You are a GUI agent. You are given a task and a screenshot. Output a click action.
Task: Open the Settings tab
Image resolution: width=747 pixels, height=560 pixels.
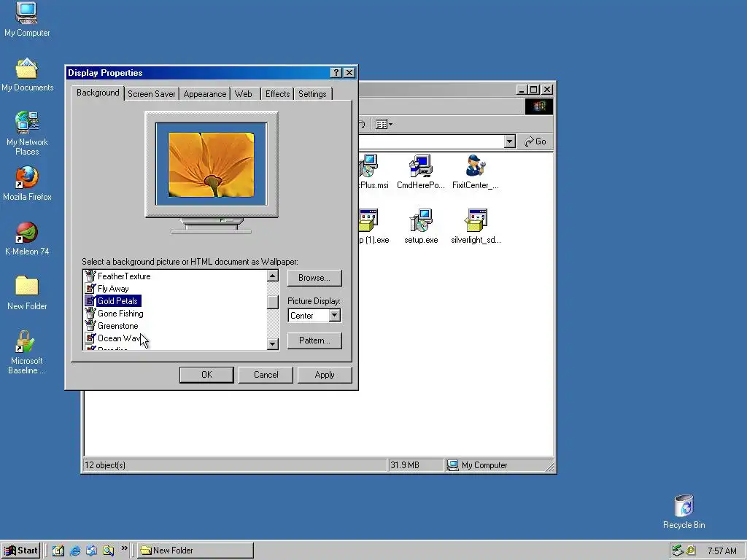point(312,94)
